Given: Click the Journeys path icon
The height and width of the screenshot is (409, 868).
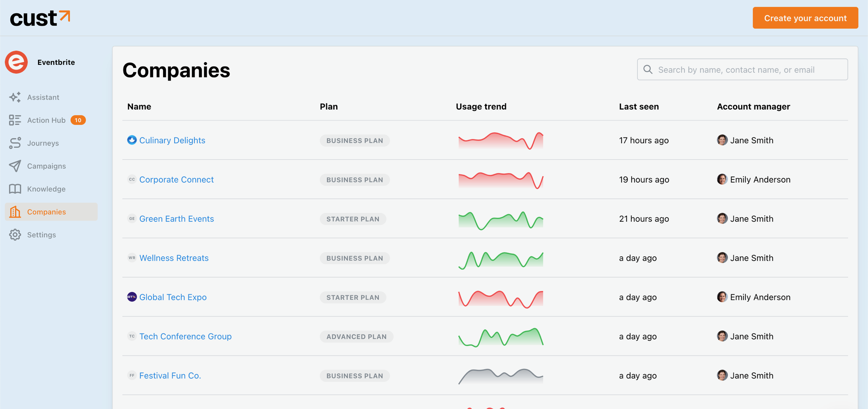Looking at the screenshot, I should click(x=15, y=143).
